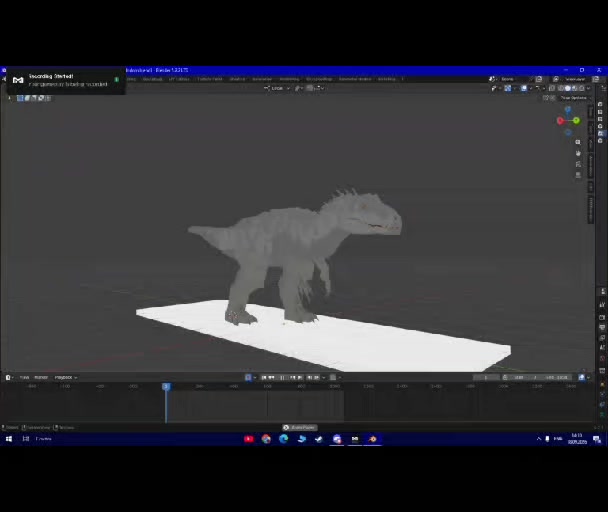Screen dimensions: 608x512
Task: Expand the Pose Options dropdown
Action: click(x=575, y=98)
